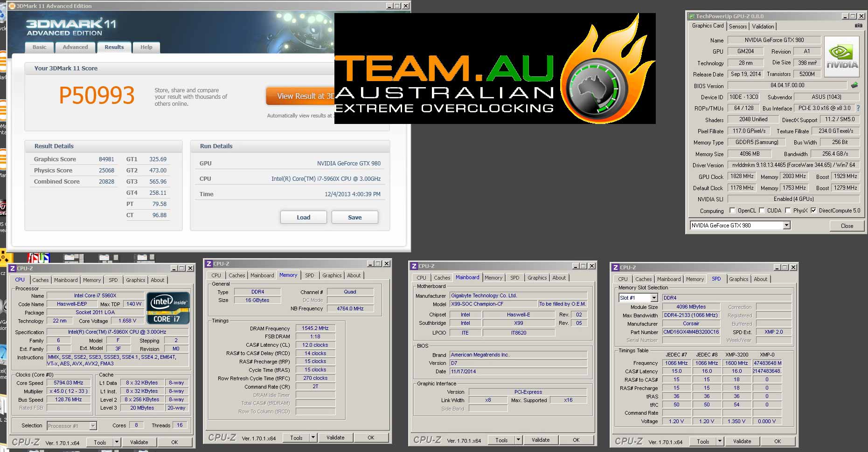
Task: Click the Close button in GPU-Z
Action: pyautogui.click(x=847, y=226)
